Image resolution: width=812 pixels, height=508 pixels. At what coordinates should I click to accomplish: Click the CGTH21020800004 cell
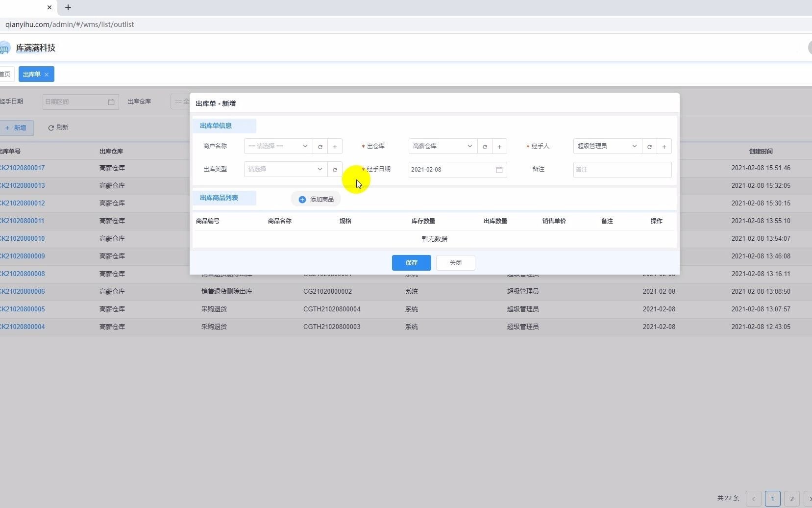(332, 309)
